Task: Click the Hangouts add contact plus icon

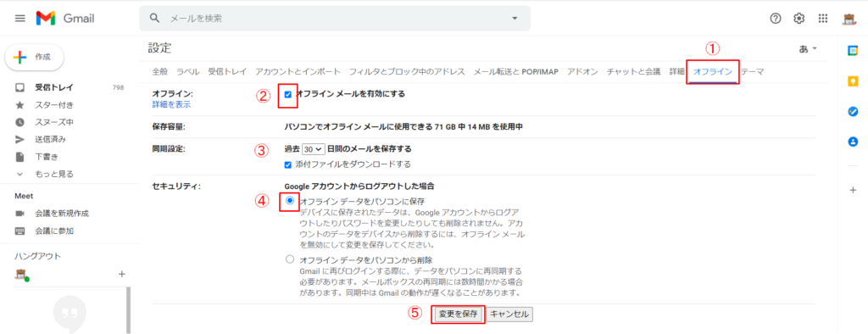Action: pyautogui.click(x=122, y=274)
